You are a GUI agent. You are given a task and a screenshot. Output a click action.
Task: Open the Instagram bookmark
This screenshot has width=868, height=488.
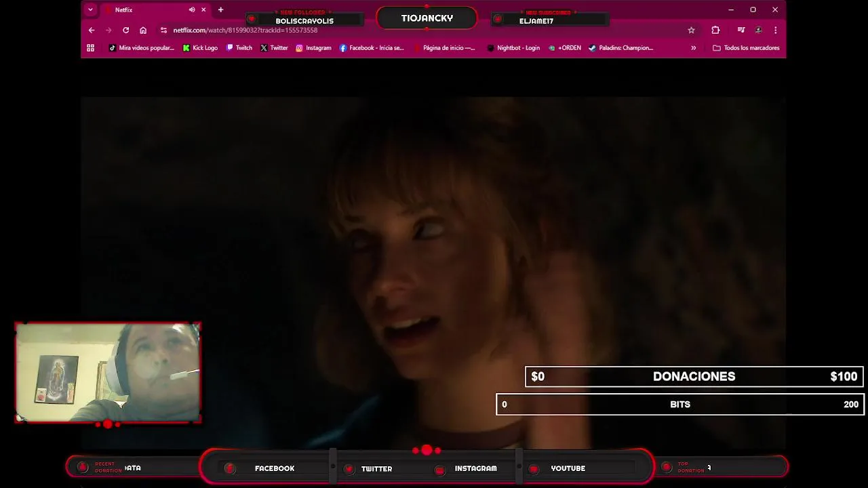(313, 47)
